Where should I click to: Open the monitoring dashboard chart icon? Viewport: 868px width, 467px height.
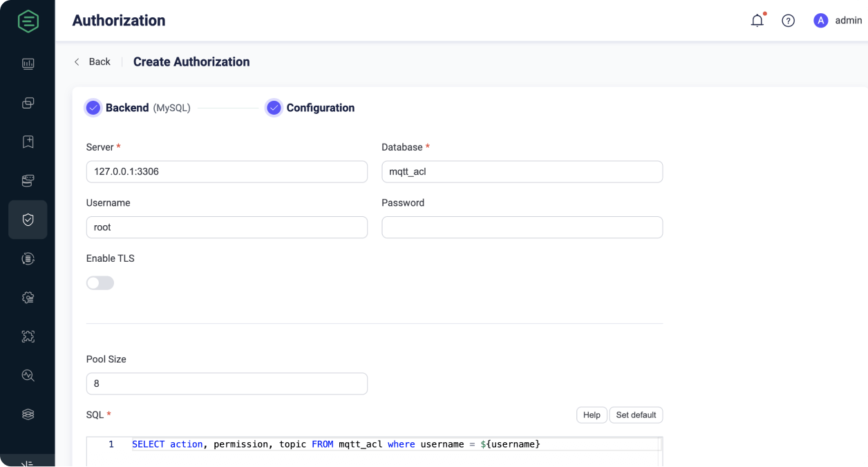(28, 64)
